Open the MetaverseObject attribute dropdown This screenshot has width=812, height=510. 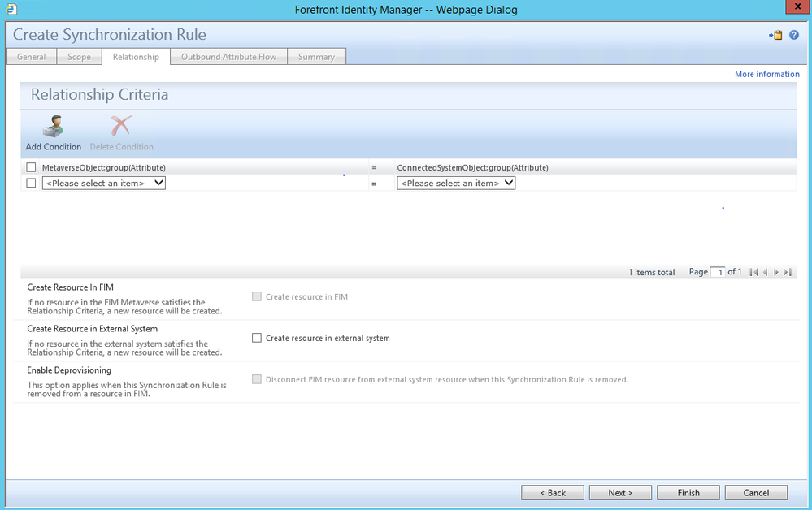point(103,183)
